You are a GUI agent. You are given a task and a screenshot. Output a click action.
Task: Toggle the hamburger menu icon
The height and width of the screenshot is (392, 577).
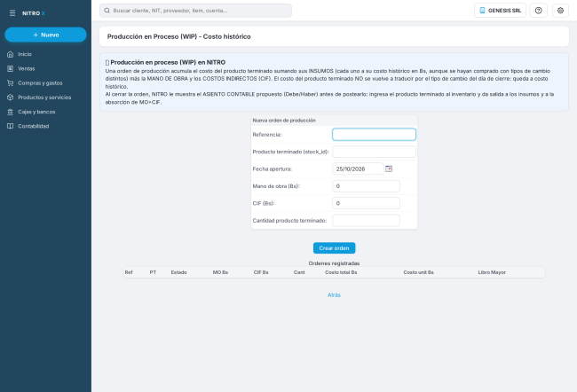pos(12,13)
